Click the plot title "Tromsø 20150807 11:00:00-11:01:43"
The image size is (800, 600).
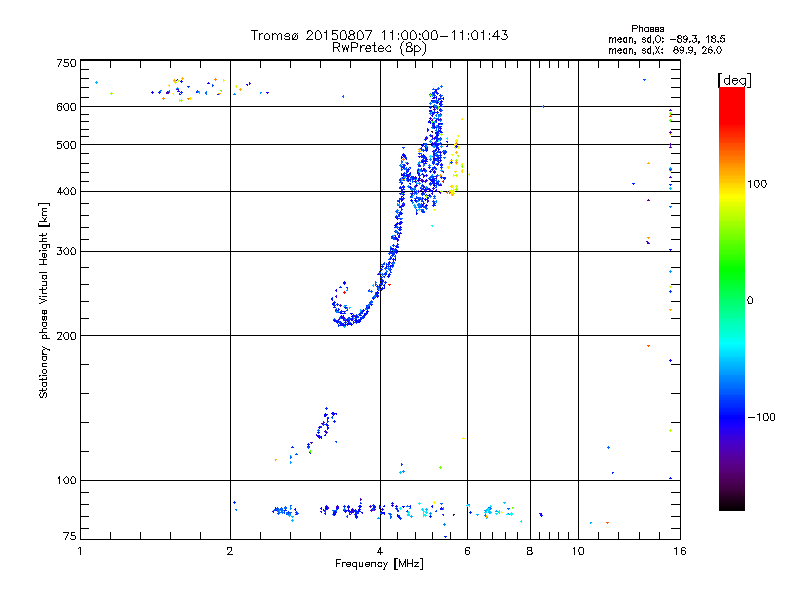pyautogui.click(x=379, y=35)
